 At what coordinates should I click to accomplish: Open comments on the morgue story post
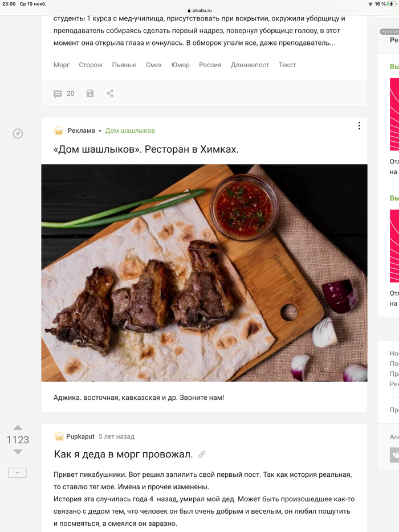[63, 93]
